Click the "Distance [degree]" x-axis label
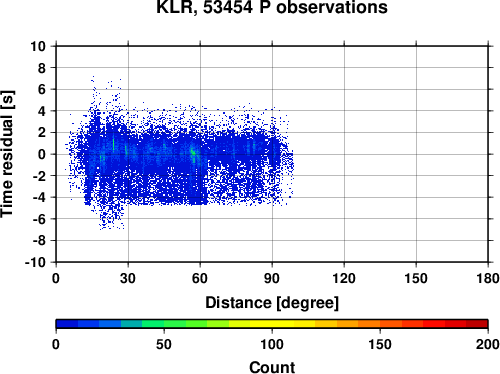 tap(272, 303)
